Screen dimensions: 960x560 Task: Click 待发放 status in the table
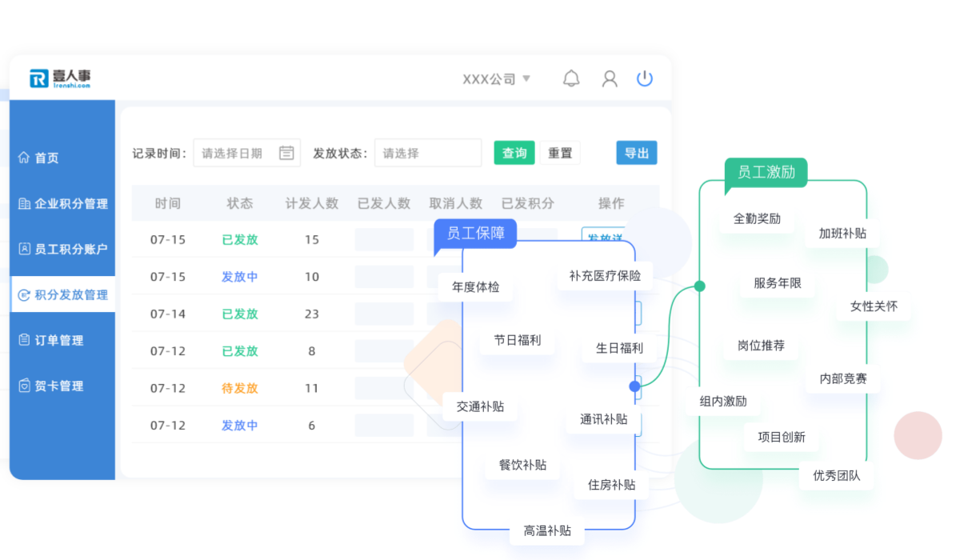(x=240, y=388)
